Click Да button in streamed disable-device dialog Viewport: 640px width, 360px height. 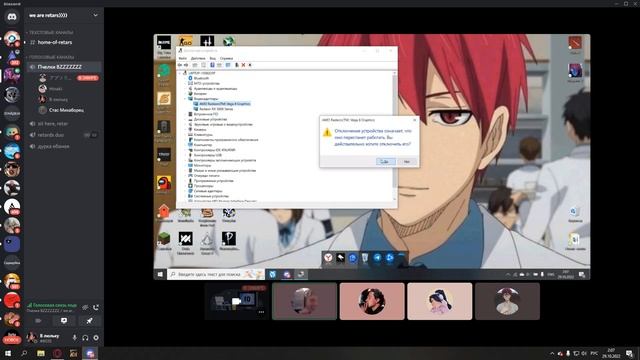tap(385, 162)
